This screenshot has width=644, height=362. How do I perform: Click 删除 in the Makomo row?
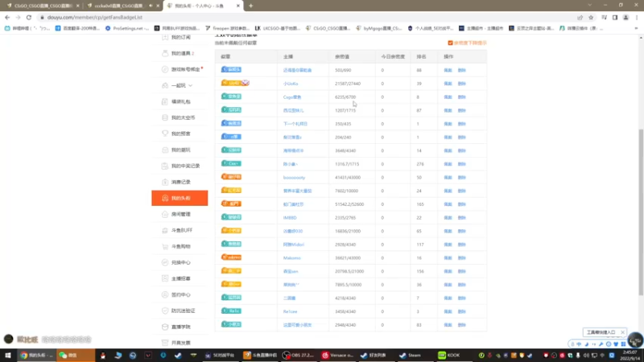point(461,257)
